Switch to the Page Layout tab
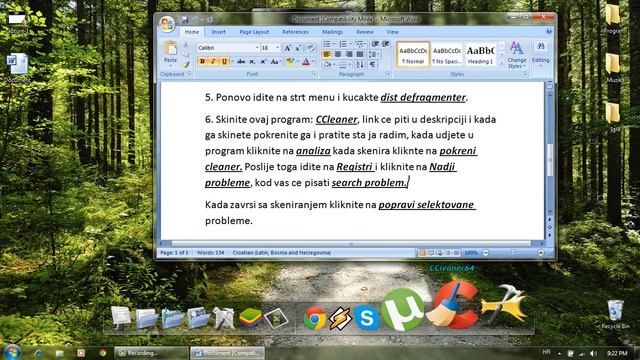 tap(254, 32)
